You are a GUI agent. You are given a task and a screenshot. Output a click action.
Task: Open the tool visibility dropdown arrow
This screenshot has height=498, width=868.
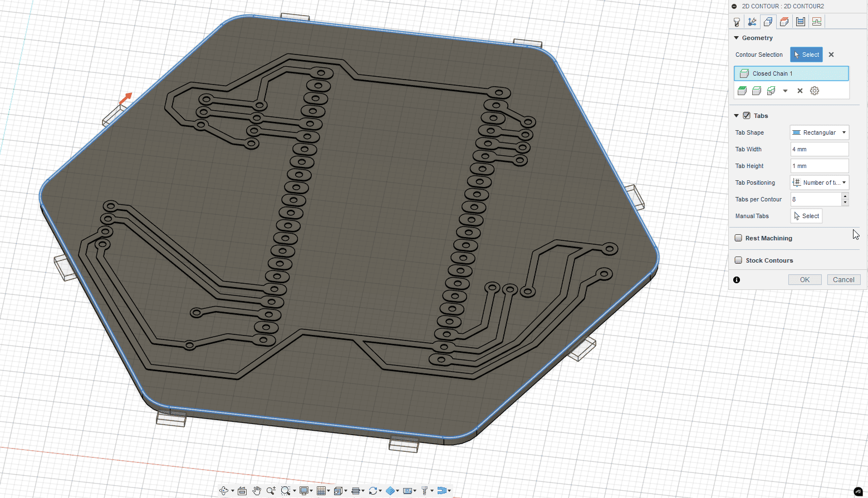[432, 491]
